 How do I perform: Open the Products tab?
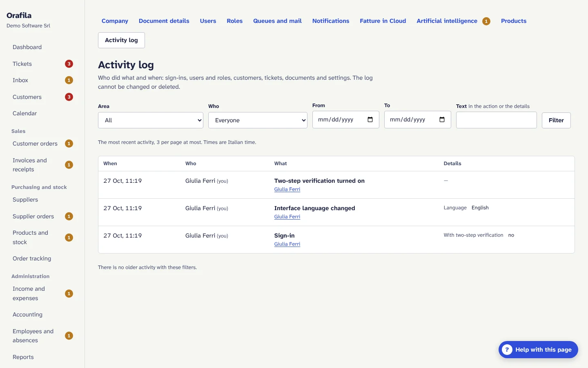pos(514,21)
